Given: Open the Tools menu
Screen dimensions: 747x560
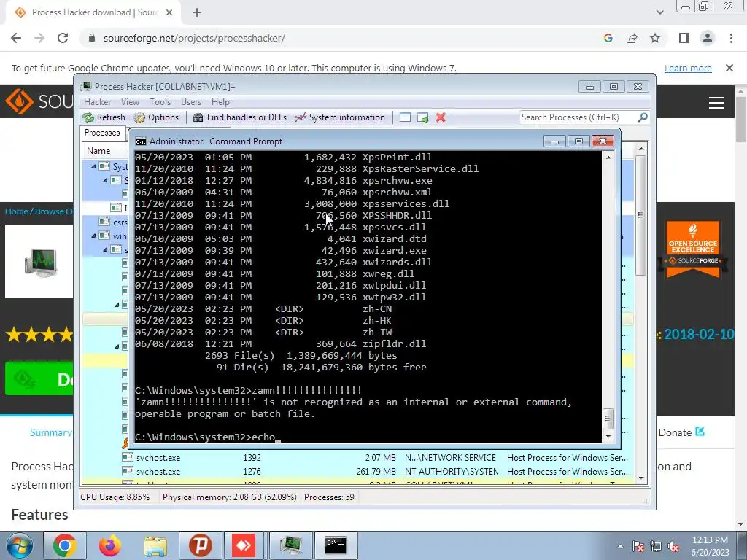Looking at the screenshot, I should (160, 102).
